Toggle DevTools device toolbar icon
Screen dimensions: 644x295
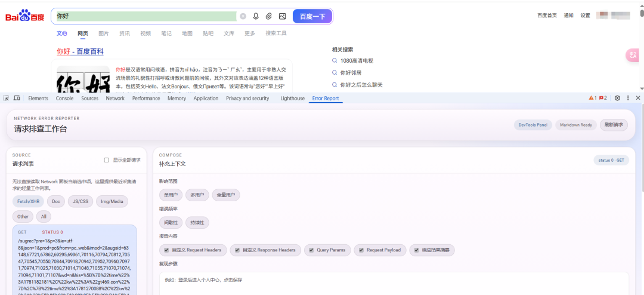[x=17, y=98]
